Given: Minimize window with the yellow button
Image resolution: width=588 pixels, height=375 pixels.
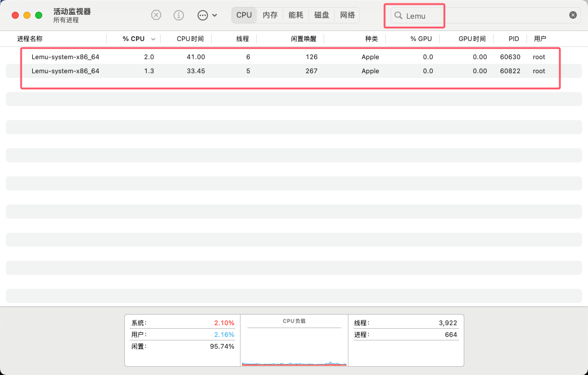Looking at the screenshot, I should point(27,15).
